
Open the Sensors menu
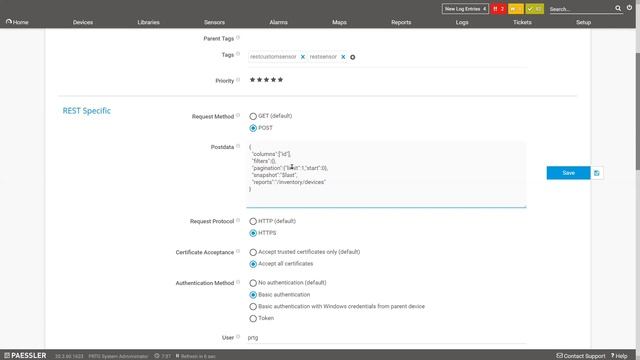click(214, 22)
